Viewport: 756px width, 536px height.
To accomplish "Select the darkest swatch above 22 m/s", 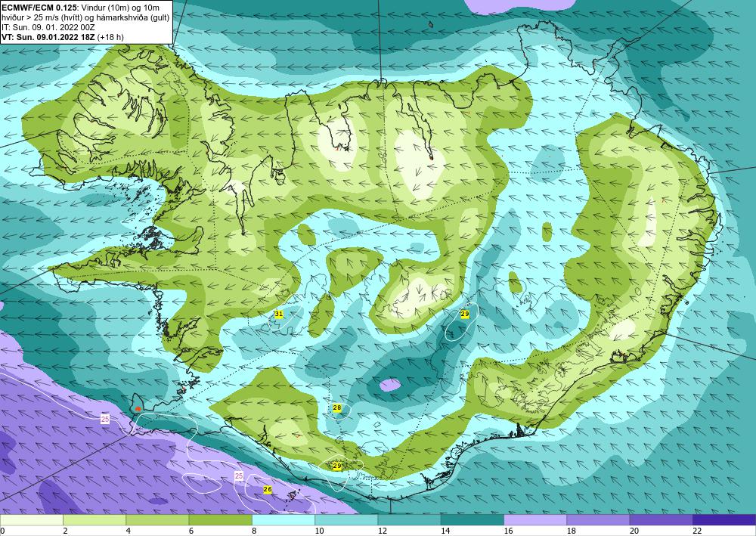I will pyautogui.click(x=724, y=520).
